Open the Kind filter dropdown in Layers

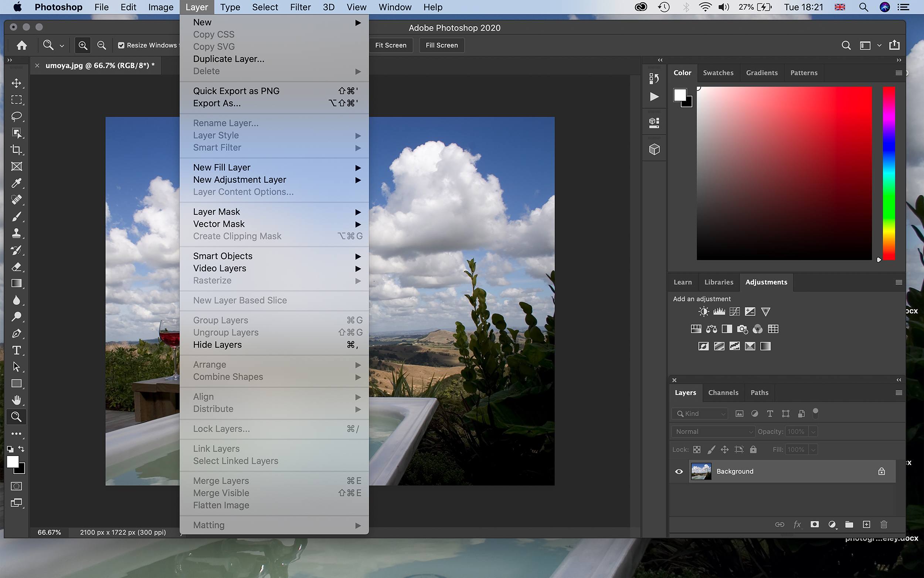point(700,413)
